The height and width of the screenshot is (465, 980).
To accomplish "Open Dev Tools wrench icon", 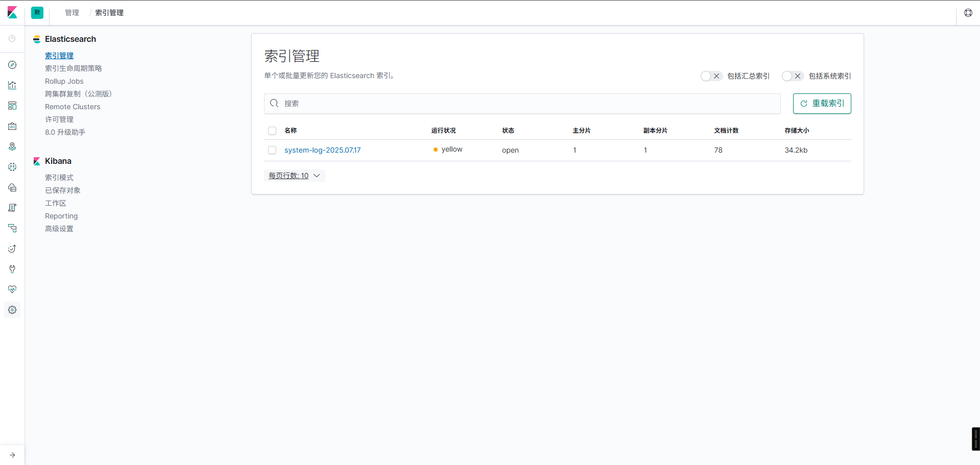I will pyautogui.click(x=12, y=269).
